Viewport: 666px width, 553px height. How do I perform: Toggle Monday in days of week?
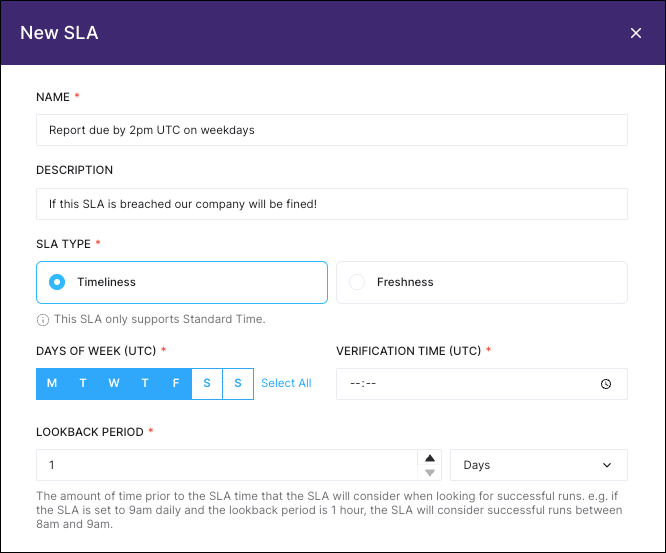click(x=52, y=384)
